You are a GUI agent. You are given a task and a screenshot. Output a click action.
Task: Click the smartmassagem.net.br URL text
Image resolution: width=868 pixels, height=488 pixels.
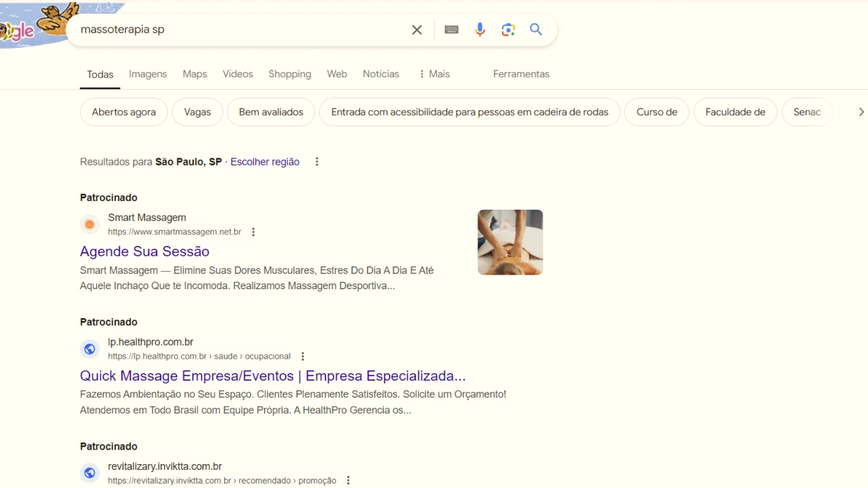(174, 232)
